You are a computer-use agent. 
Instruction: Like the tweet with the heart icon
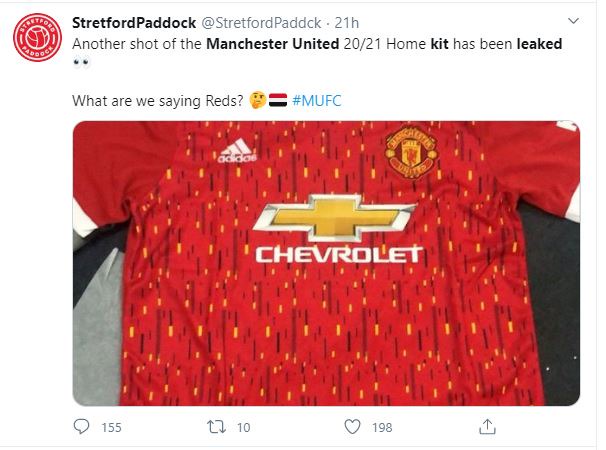352,427
